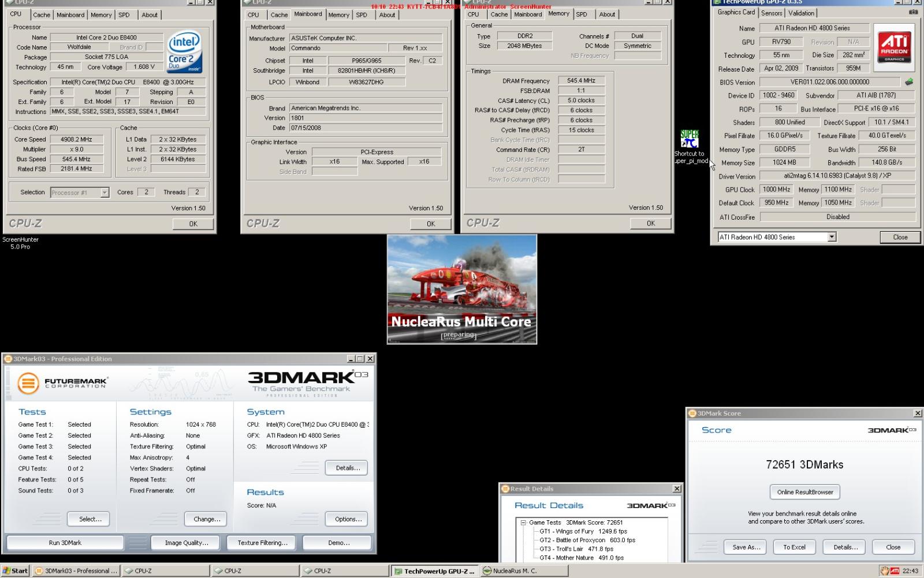
Task: Click the ATI tray icon
Action: [x=895, y=571]
